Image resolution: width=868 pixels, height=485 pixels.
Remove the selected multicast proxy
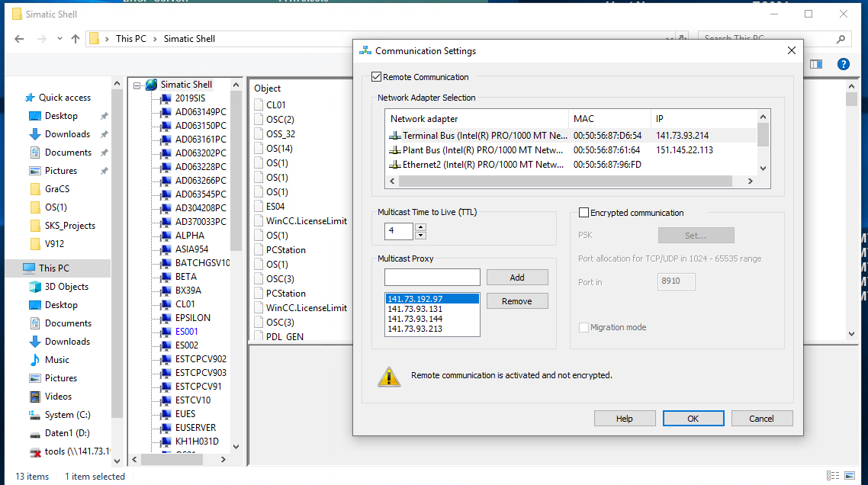point(517,301)
